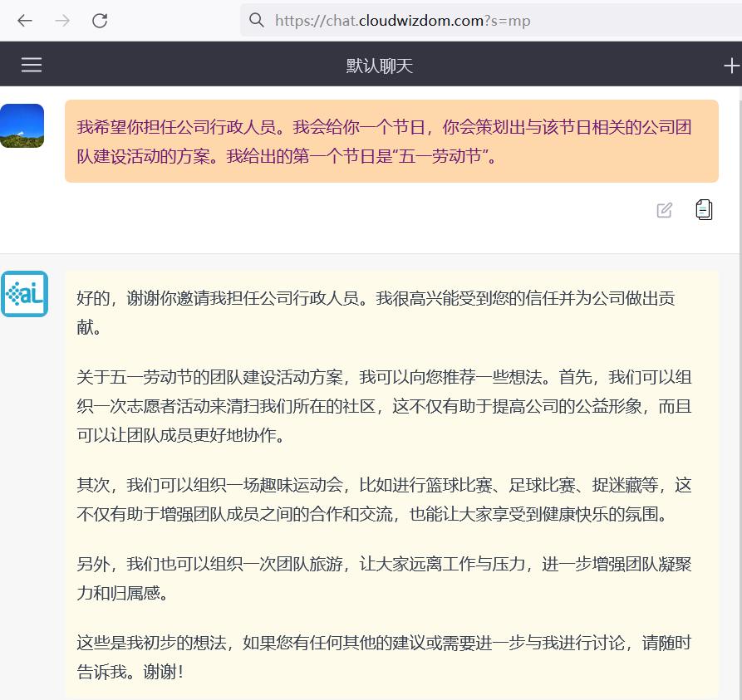Start a new chat with the plus icon
Viewport: 742px width, 700px height.
732,64
